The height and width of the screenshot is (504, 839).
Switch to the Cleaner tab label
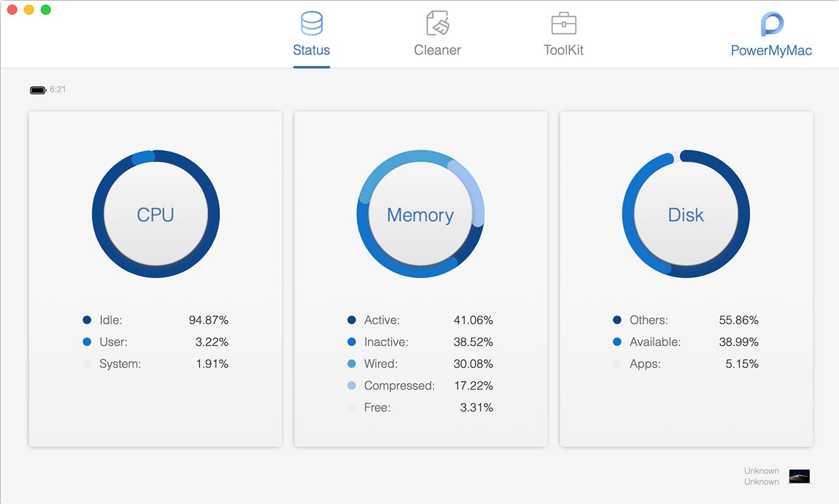point(438,50)
